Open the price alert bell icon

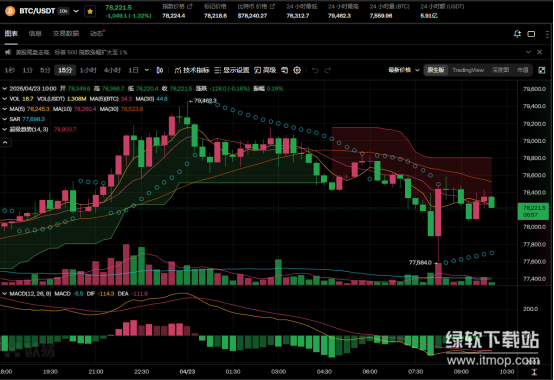517,34
